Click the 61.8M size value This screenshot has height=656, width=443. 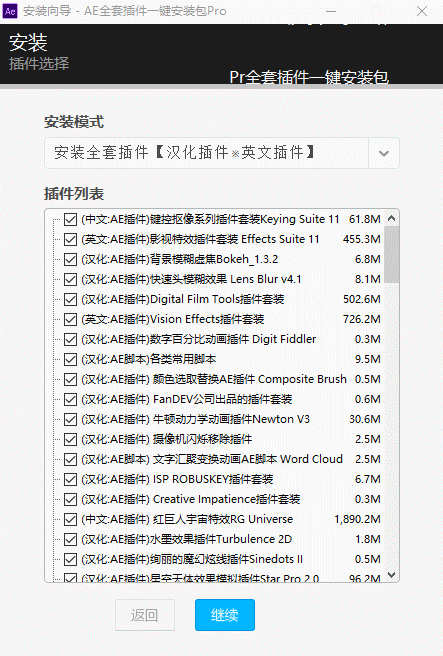(x=365, y=219)
